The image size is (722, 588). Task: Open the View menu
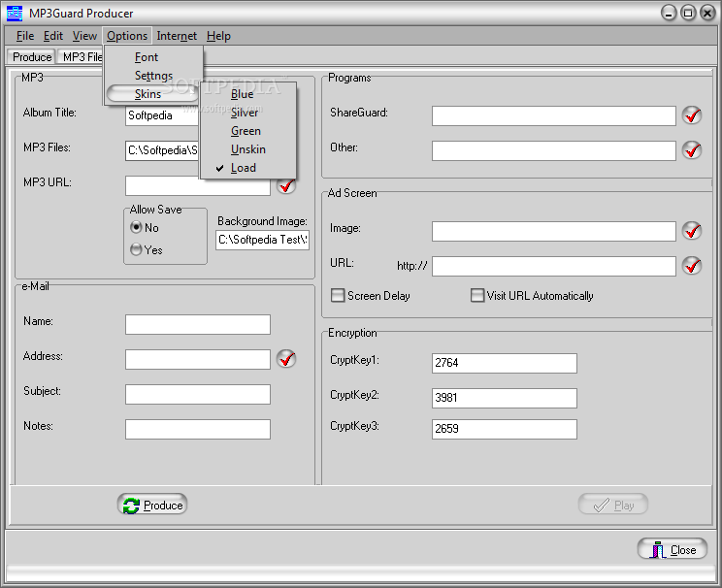(84, 36)
